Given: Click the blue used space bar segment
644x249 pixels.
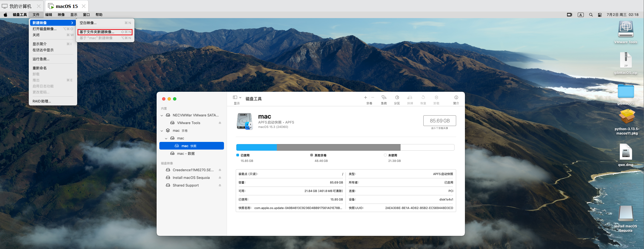Looking at the screenshot, I should 257,147.
